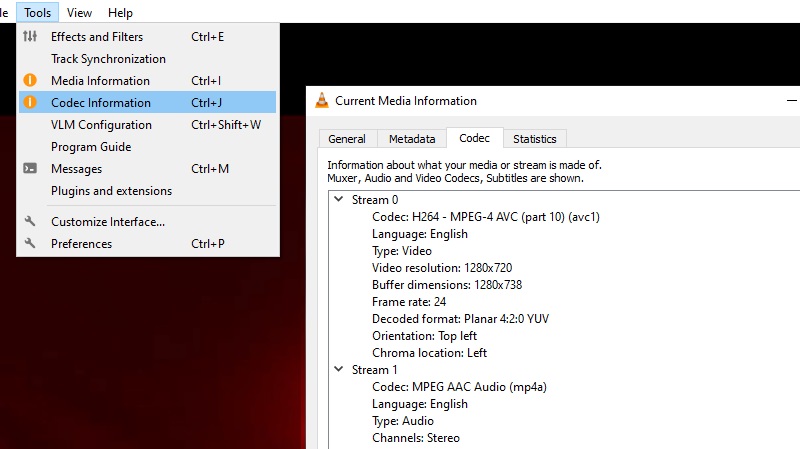Open the Messages menu entry
Screen dimensions: 800x449
click(x=147, y=168)
